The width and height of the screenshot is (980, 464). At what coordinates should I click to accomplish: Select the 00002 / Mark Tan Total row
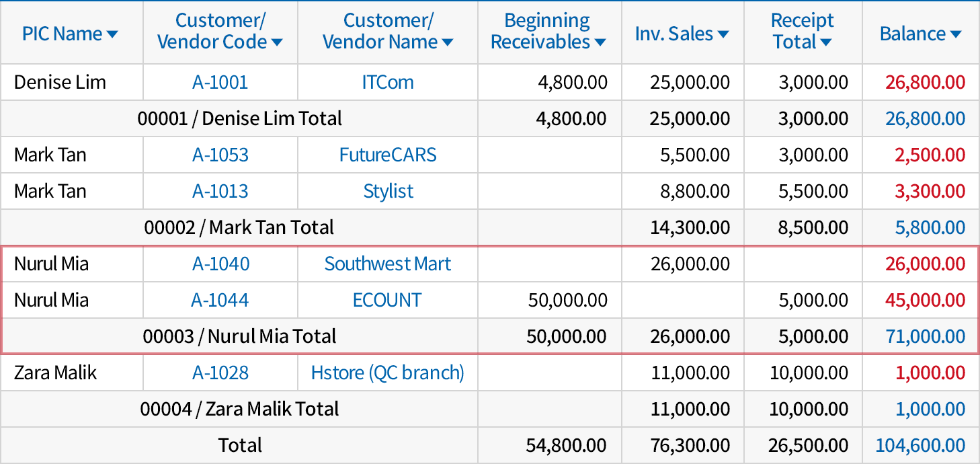click(x=239, y=228)
